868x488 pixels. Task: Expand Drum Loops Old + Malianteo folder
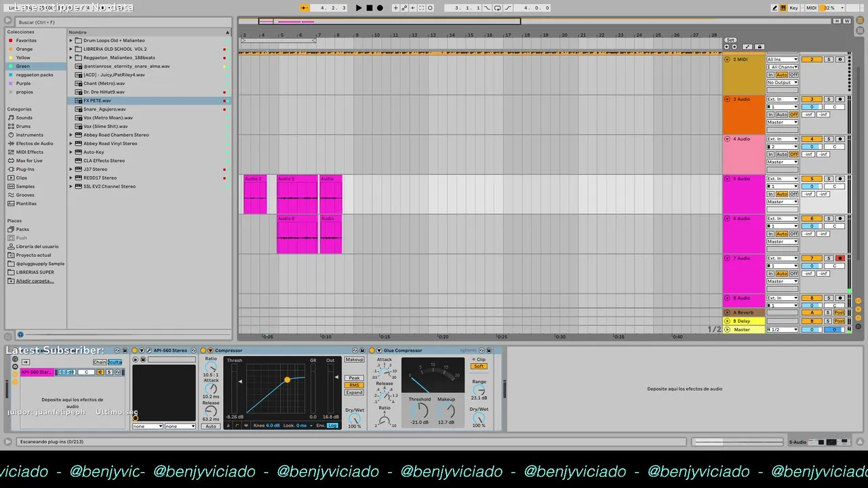pos(71,41)
